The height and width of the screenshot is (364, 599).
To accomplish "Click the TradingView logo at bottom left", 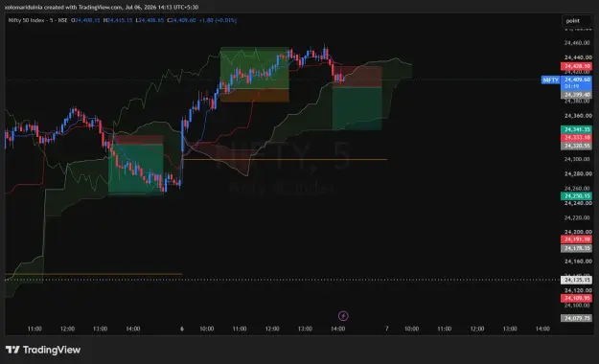I will (x=43, y=350).
